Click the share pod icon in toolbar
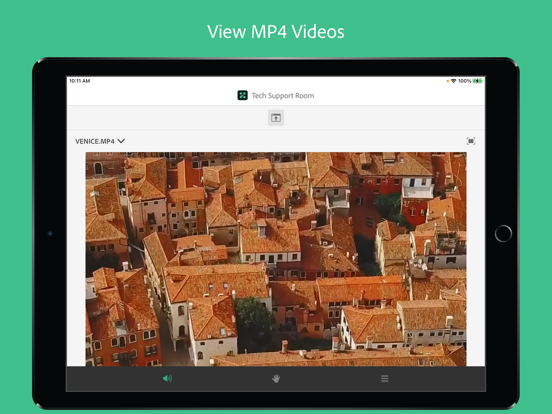552x414 pixels. [x=276, y=118]
